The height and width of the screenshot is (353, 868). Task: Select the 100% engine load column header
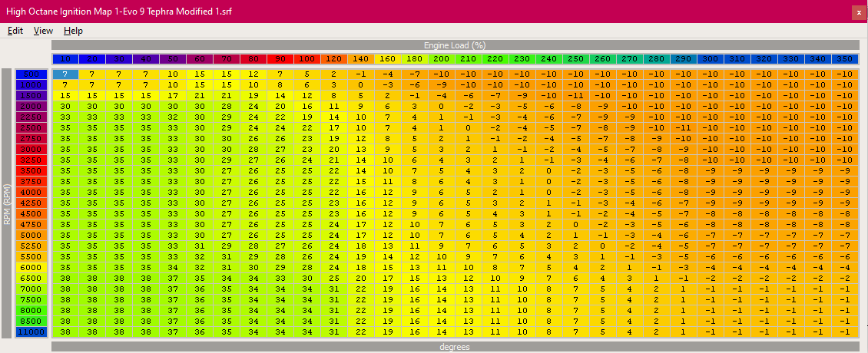point(307,59)
